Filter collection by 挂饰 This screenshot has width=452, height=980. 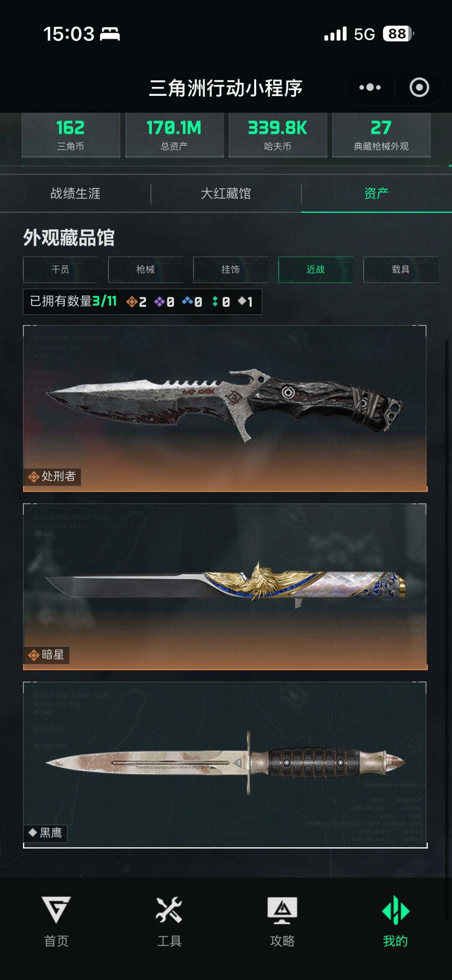(x=231, y=270)
